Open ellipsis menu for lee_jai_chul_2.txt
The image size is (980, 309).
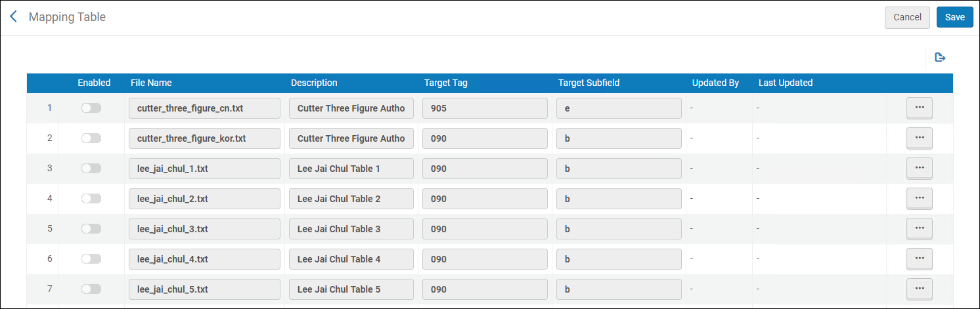[x=920, y=199]
